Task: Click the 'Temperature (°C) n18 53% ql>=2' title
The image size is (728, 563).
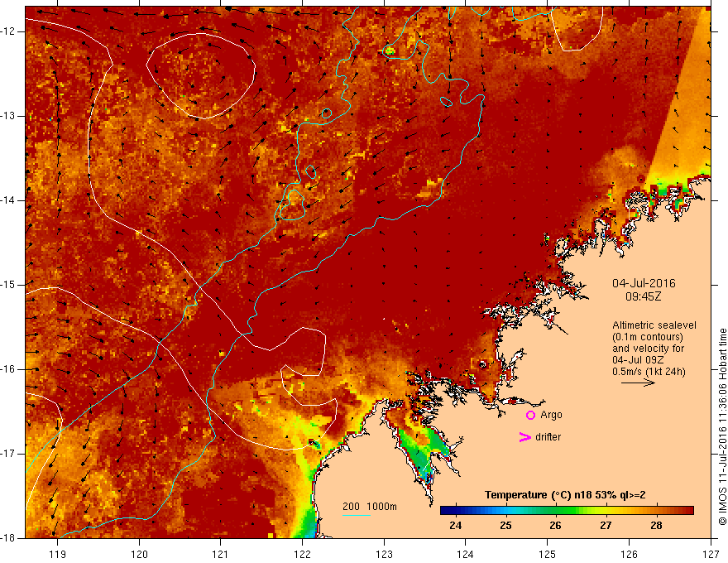Action: point(565,495)
